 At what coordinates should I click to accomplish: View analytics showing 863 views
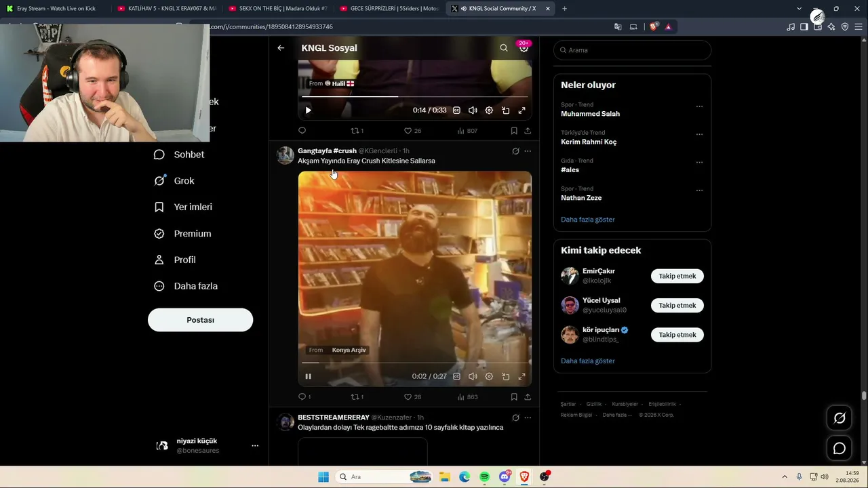pyautogui.click(x=467, y=397)
